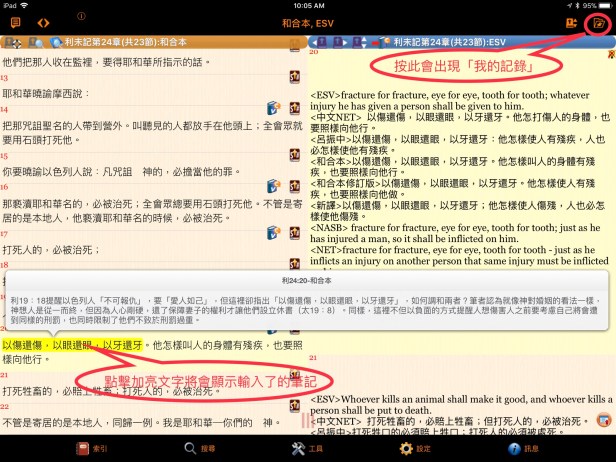Tap the brown study icon for verse 13
Image resolution: width=616 pixels, height=462 pixels.
point(295,76)
